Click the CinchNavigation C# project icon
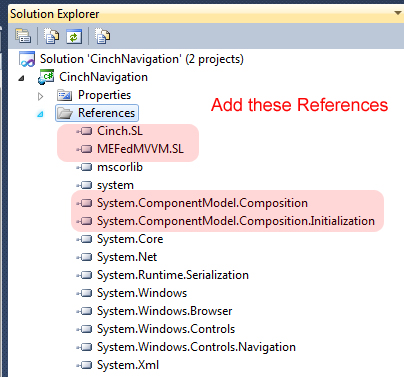 coord(46,77)
